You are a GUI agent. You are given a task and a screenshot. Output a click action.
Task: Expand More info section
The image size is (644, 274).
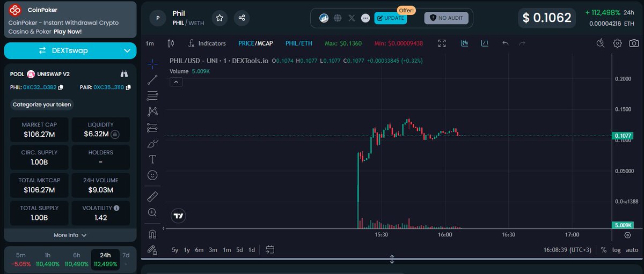70,235
